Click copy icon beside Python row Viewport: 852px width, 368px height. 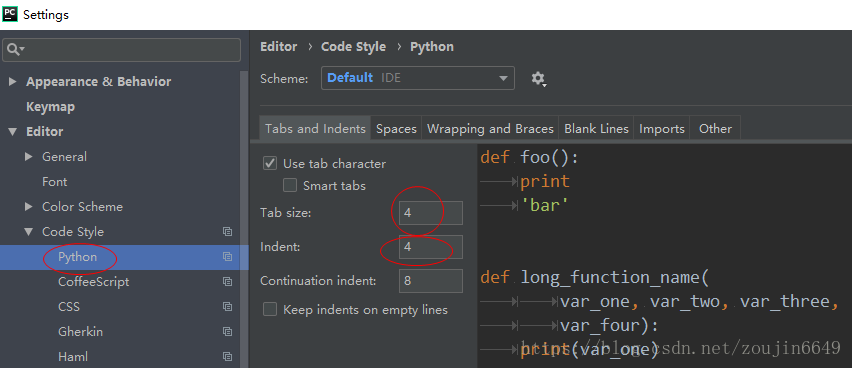point(228,257)
